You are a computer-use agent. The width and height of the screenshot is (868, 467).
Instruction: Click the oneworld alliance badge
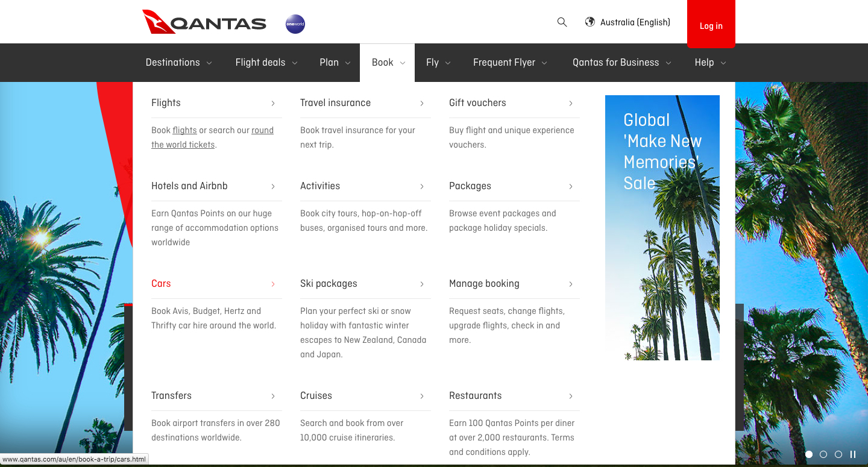tap(295, 24)
